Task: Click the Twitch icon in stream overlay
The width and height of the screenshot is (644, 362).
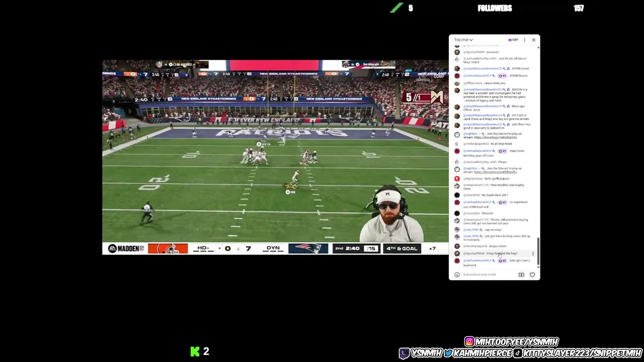Action: tap(405, 353)
